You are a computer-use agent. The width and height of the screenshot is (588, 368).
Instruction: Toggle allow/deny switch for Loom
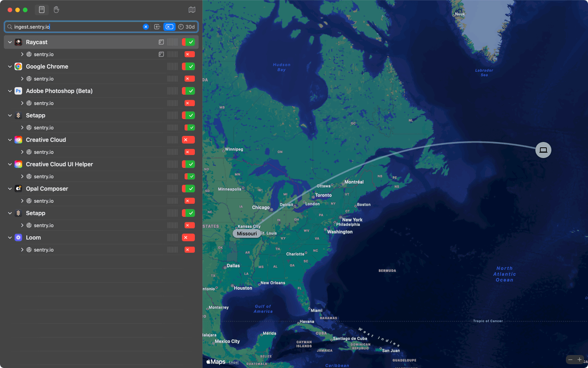point(188,237)
